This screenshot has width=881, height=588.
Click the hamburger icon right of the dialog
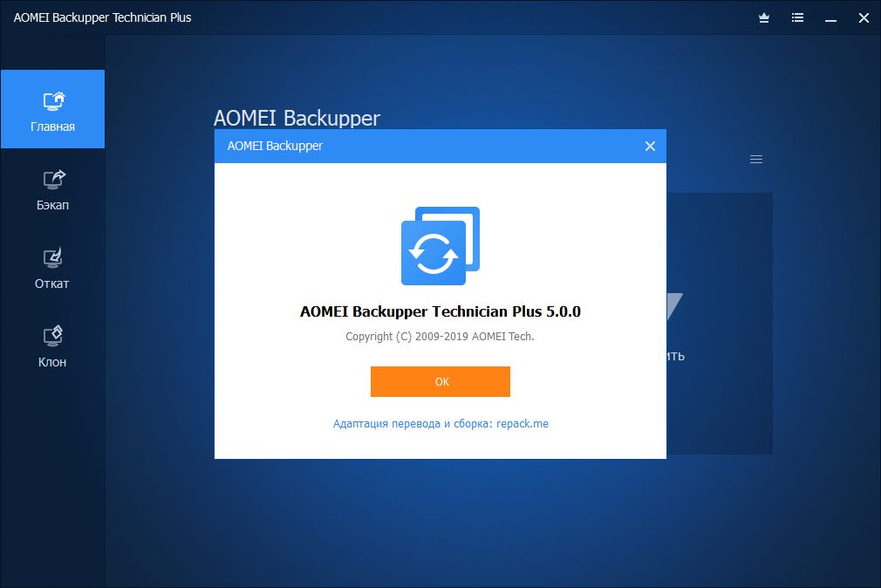pos(756,159)
